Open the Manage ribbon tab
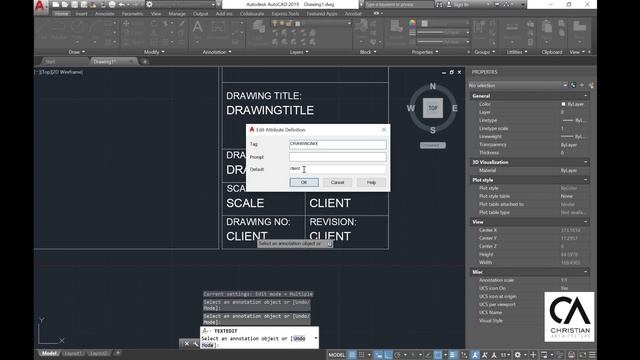Viewport: 640px width, 360px height. [177, 13]
